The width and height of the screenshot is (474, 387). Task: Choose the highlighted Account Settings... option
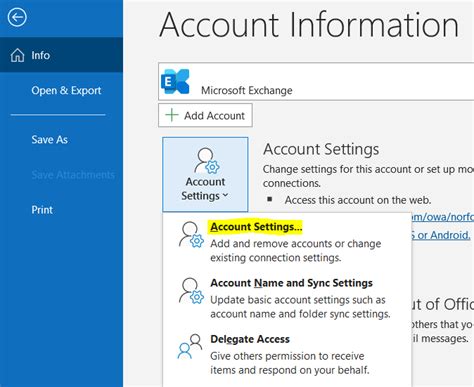point(256,227)
